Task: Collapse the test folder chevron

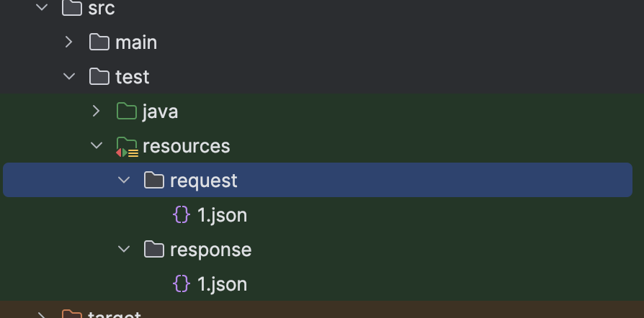Action: [x=69, y=77]
